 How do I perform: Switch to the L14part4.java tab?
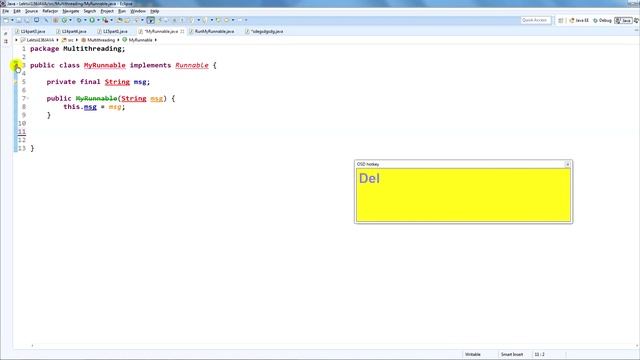tap(71, 31)
